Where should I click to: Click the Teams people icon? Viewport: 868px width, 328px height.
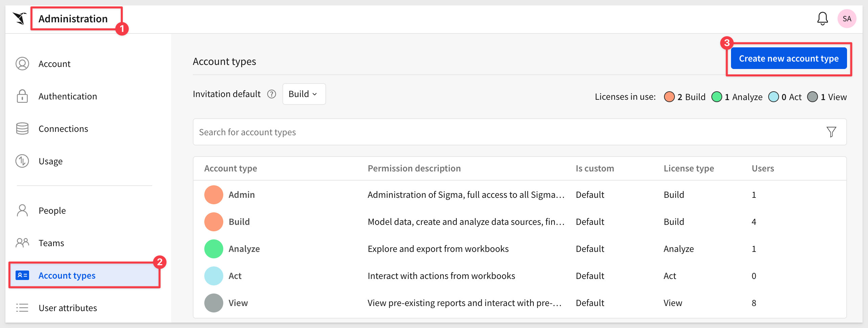(x=22, y=243)
